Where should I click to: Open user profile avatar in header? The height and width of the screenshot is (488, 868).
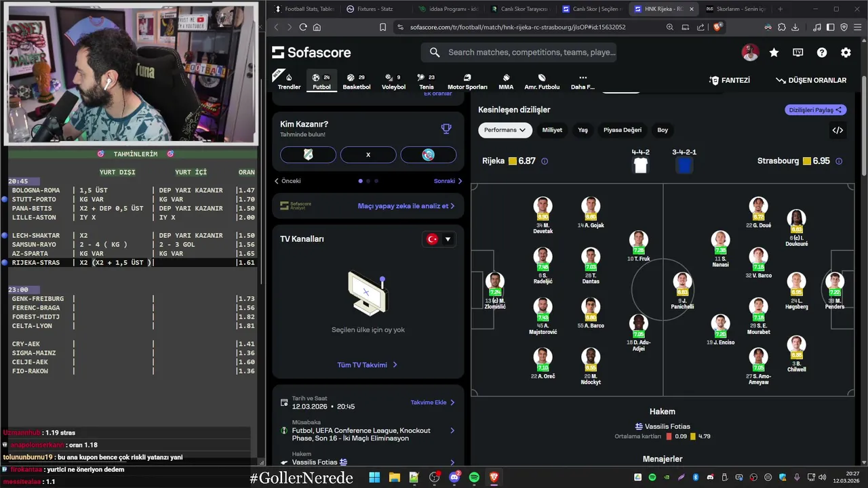tap(750, 52)
